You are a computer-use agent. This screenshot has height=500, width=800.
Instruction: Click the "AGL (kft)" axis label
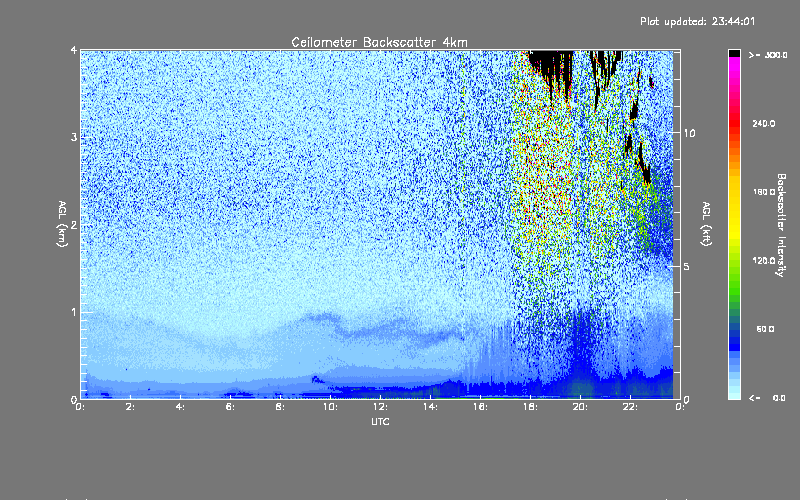[x=706, y=224]
